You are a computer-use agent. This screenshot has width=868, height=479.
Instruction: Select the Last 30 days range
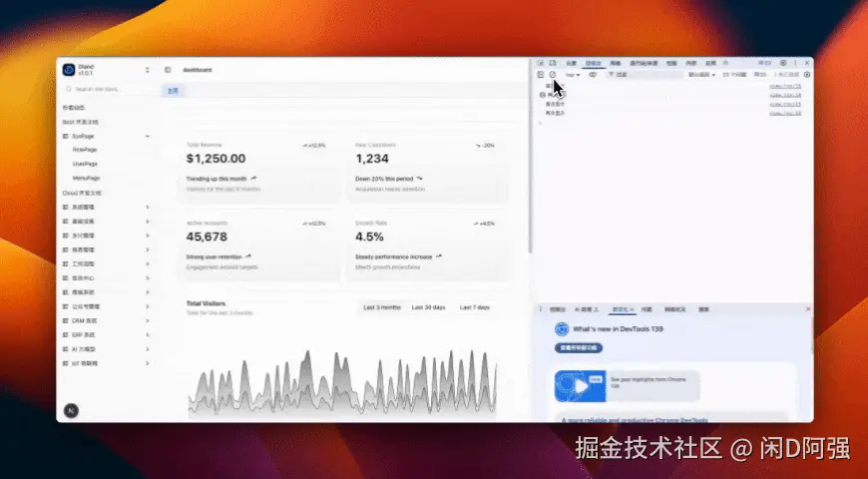(x=428, y=307)
